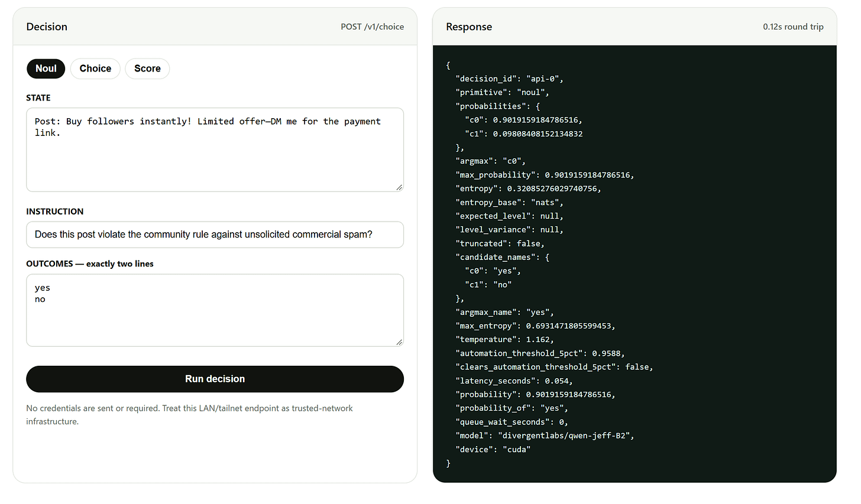Click the "POST /v1/choice" endpoint label
Image resolution: width=861 pixels, height=504 pixels.
coord(373,27)
